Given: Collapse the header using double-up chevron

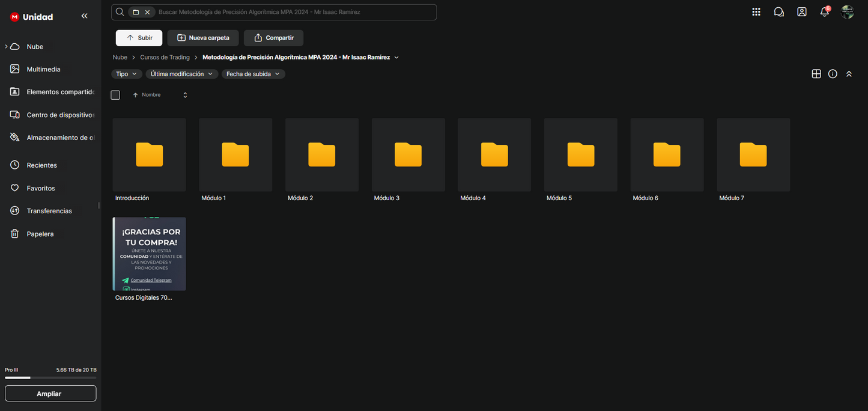Looking at the screenshot, I should (849, 74).
